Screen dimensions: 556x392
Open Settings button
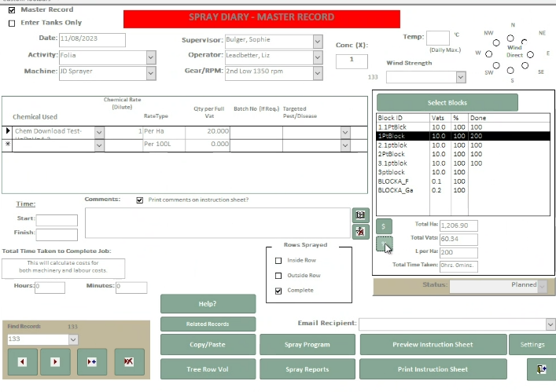[x=532, y=345]
